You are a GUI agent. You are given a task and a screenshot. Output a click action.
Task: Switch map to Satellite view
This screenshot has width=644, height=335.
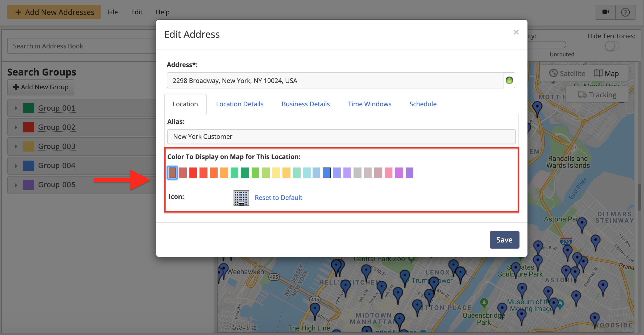(567, 73)
